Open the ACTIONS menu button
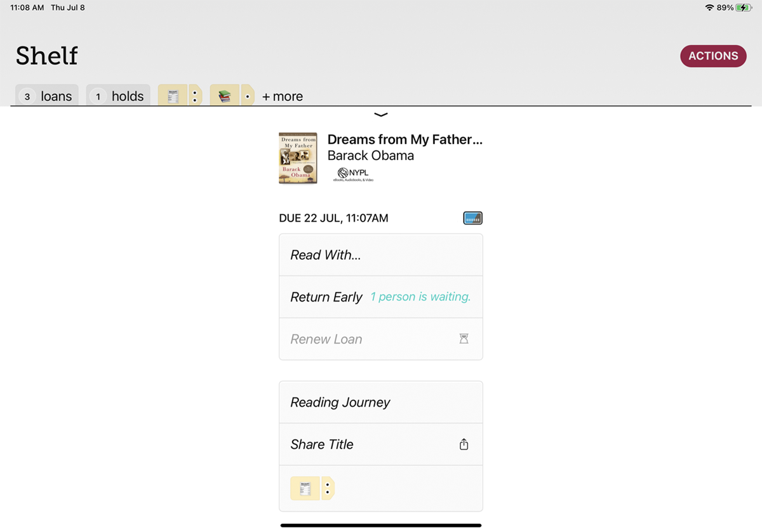The height and width of the screenshot is (532, 762). click(713, 56)
